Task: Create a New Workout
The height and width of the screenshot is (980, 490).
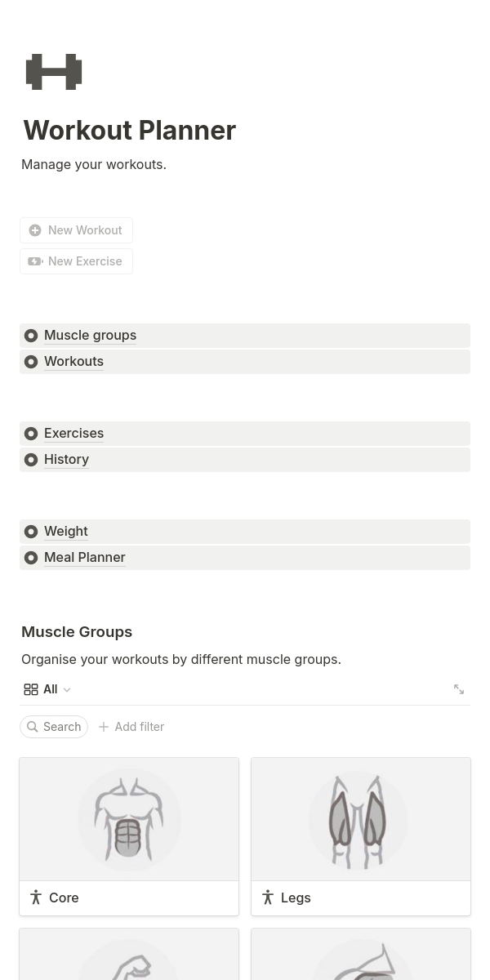Action: point(84,230)
